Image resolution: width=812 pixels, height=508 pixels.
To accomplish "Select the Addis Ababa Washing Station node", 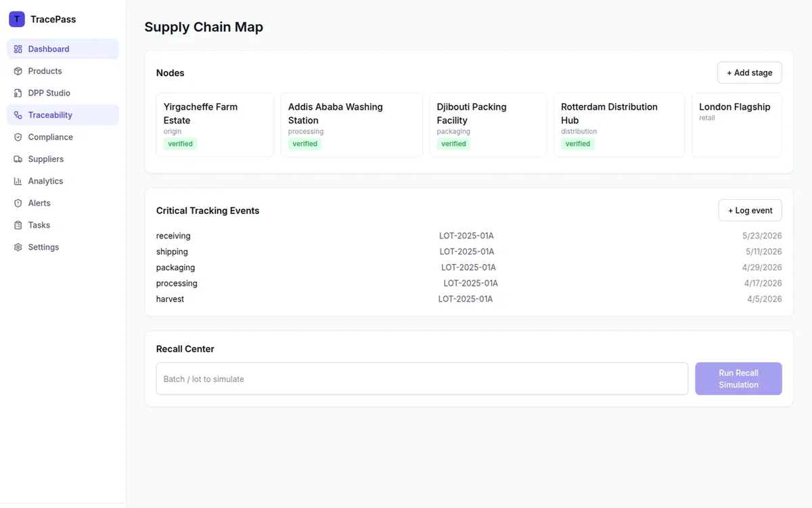I will pyautogui.click(x=352, y=125).
